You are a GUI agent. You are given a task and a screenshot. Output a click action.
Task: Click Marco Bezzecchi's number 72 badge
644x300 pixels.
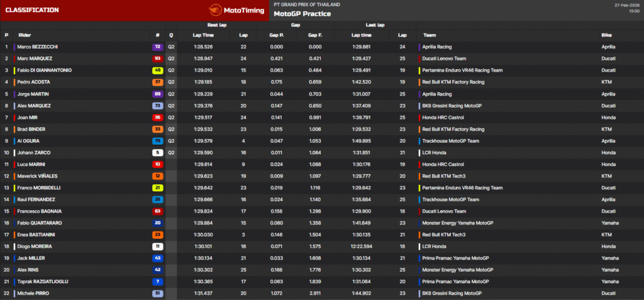point(157,47)
